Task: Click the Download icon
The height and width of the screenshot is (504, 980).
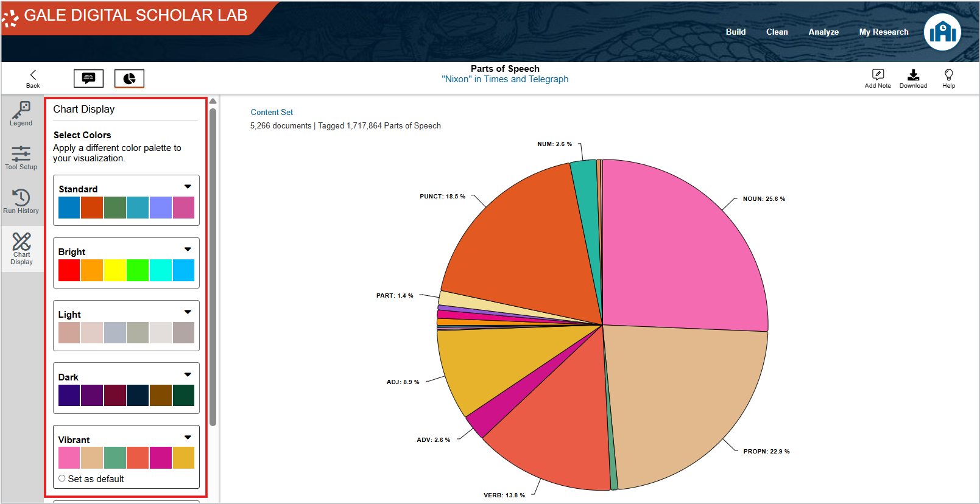Action: (913, 79)
